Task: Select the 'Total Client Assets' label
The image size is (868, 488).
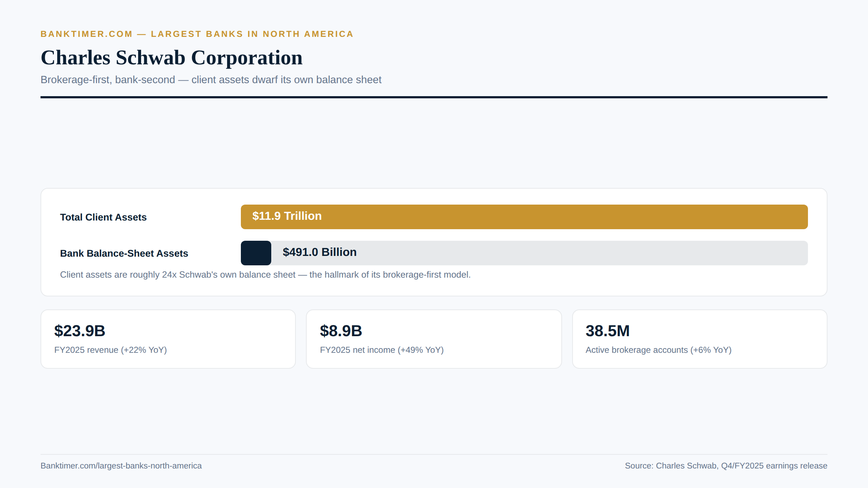Action: pos(103,217)
